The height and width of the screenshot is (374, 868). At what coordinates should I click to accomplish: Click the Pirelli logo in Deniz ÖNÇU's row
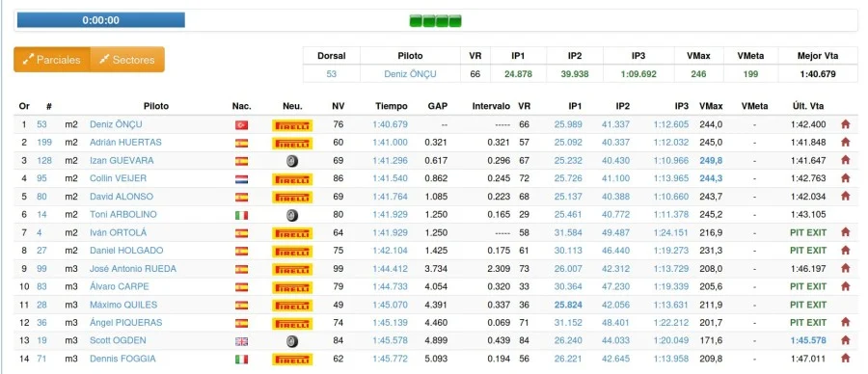click(292, 125)
